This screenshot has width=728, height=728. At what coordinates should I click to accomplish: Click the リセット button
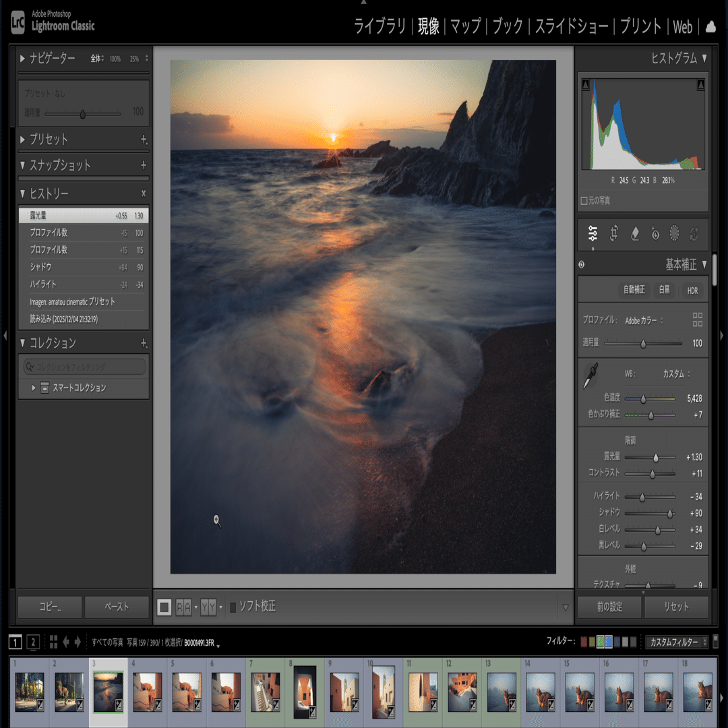click(x=676, y=607)
